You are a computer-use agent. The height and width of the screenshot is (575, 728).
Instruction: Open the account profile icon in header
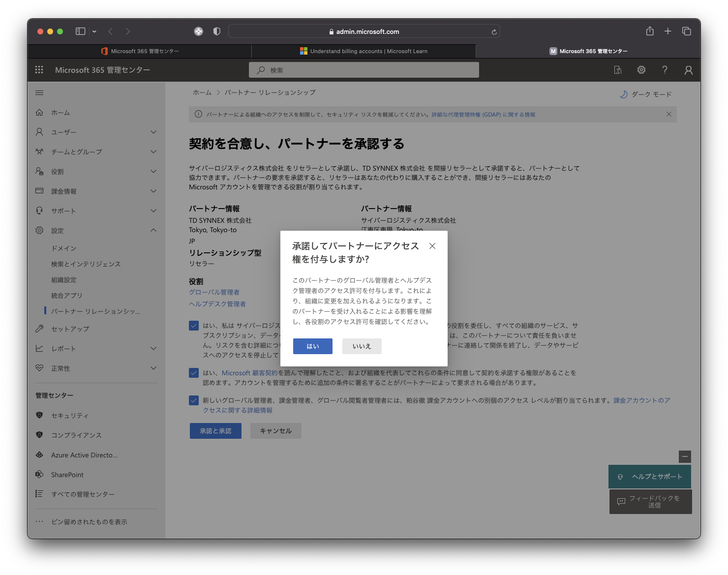(x=689, y=70)
